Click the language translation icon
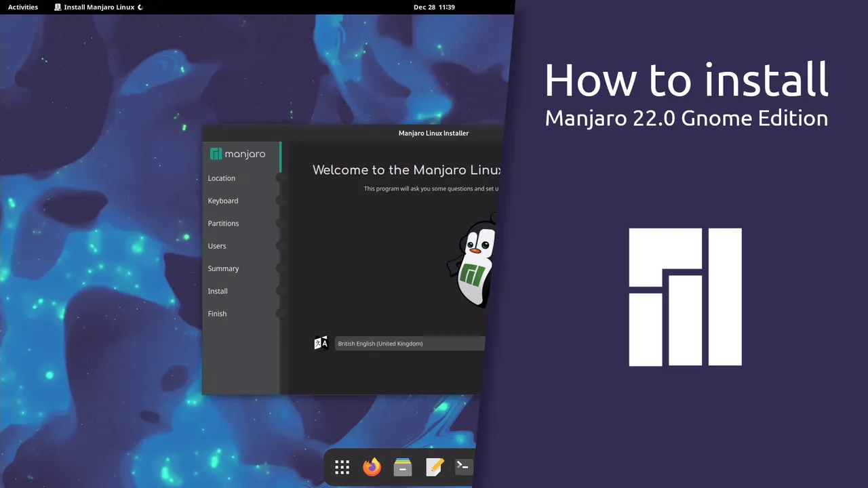The image size is (868, 488). point(321,343)
